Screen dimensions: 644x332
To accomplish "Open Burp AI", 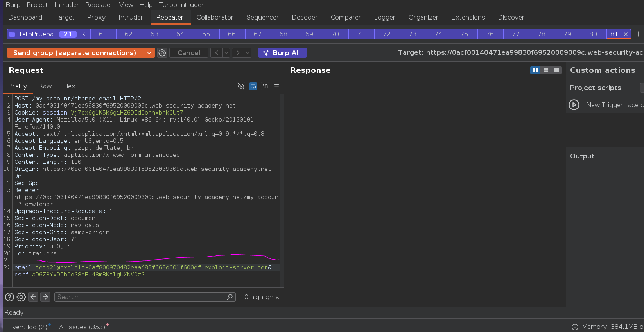I will 282,53.
